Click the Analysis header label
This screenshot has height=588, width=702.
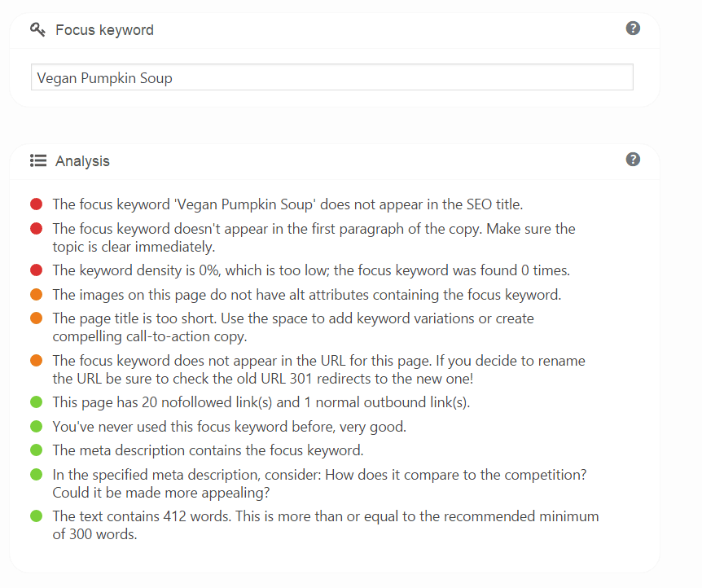[83, 160]
